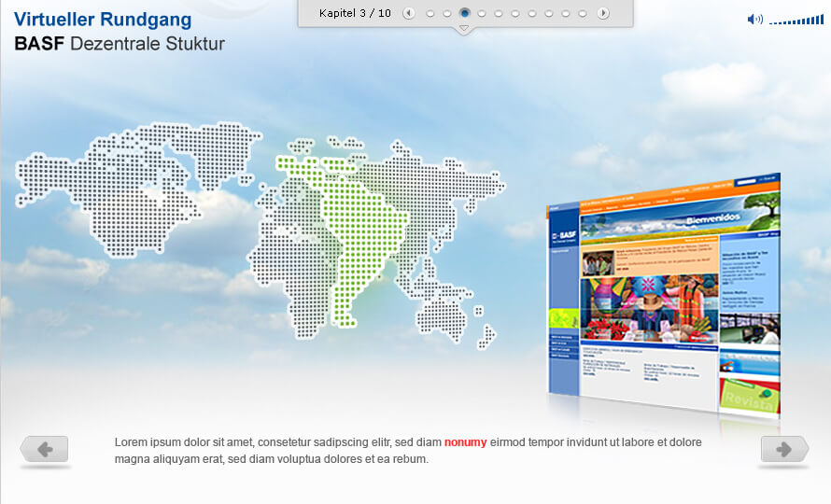Jump to chapter 4 dot

tap(481, 13)
